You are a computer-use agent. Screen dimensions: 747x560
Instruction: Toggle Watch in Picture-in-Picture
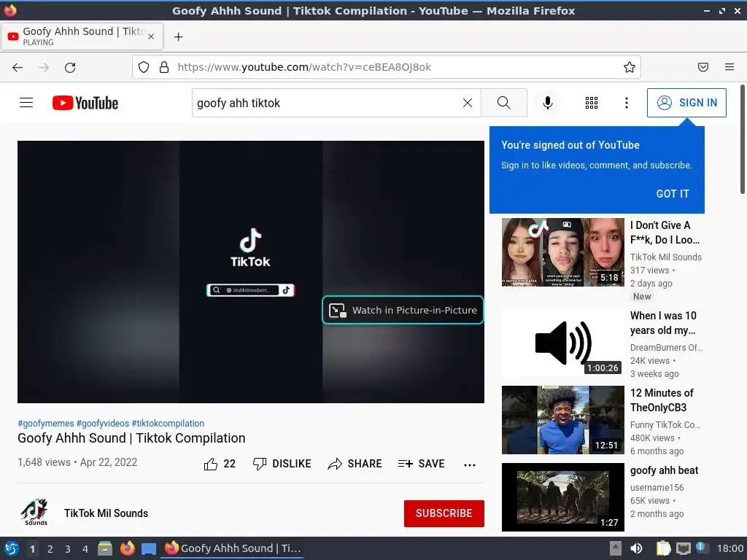(x=403, y=310)
